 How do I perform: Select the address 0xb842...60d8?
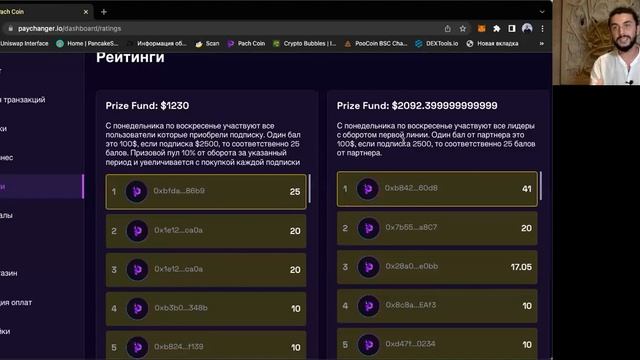tap(411, 188)
